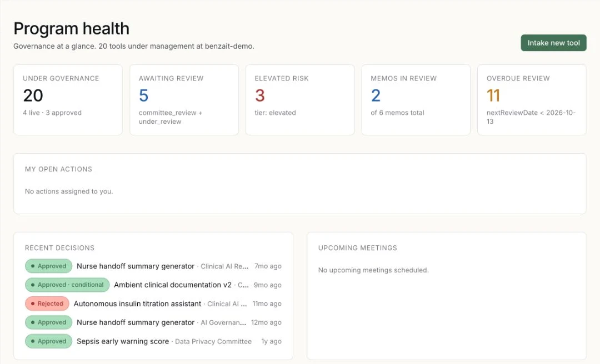Screen dimensions: 600x364
Task: Click the 'tier: elevated' text
Action: pyautogui.click(x=275, y=113)
